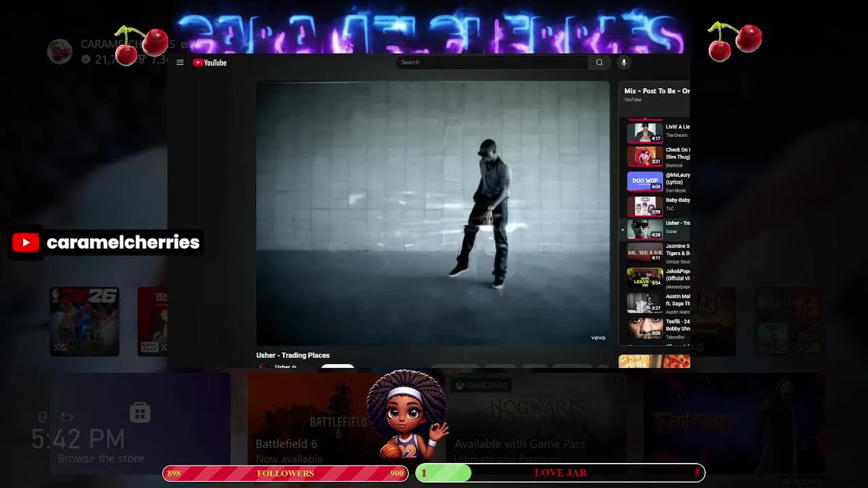Click the YouTube logo to go home

tap(210, 62)
